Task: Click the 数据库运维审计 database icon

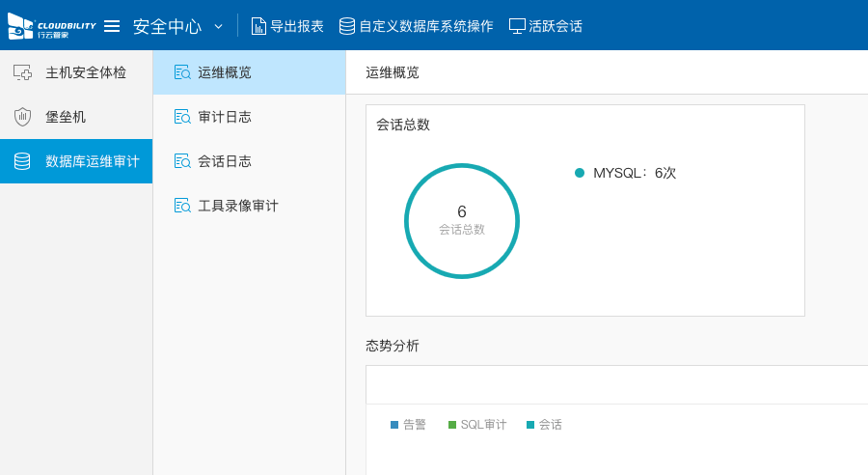Action: click(22, 161)
